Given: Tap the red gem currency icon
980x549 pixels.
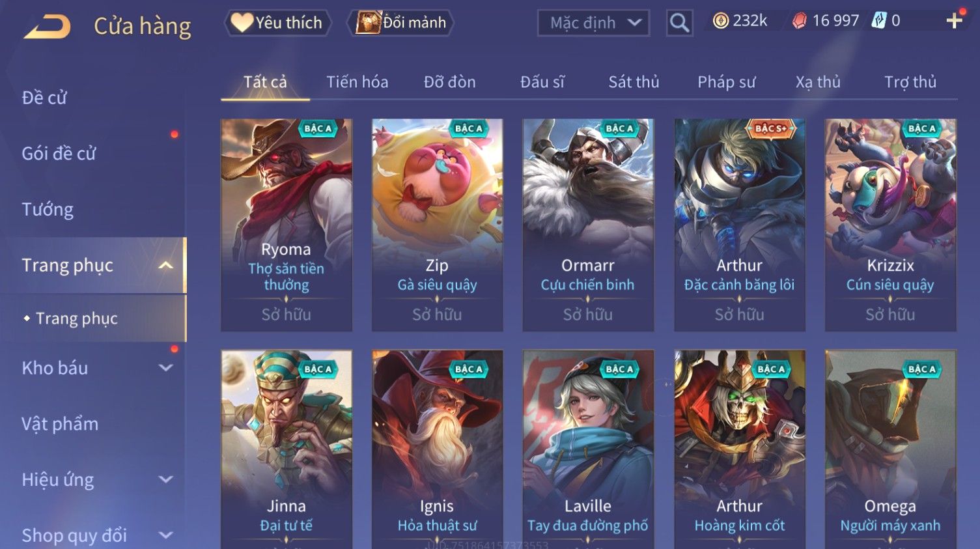Looking at the screenshot, I should [799, 21].
